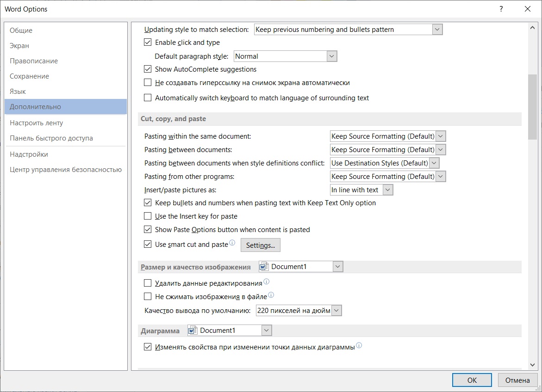This screenshot has width=542, height=392.
Task: Click info icon beside Не сжимать изображения в файле
Action: click(x=271, y=294)
